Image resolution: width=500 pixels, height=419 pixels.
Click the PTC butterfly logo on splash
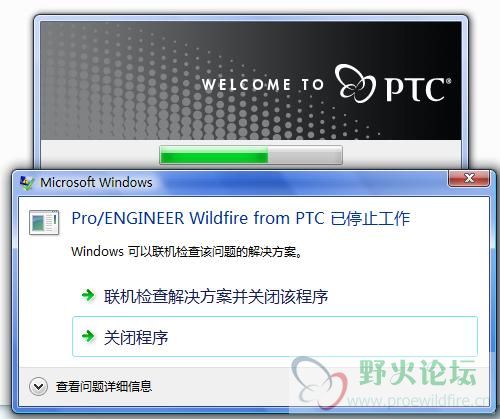355,83
